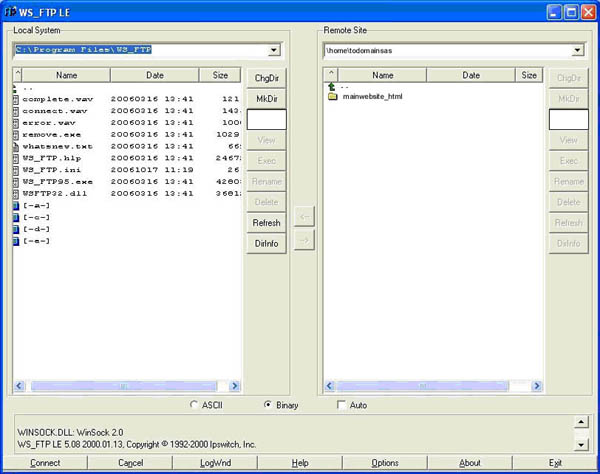Click the Cancel button
The image size is (600, 474).
[130, 463]
